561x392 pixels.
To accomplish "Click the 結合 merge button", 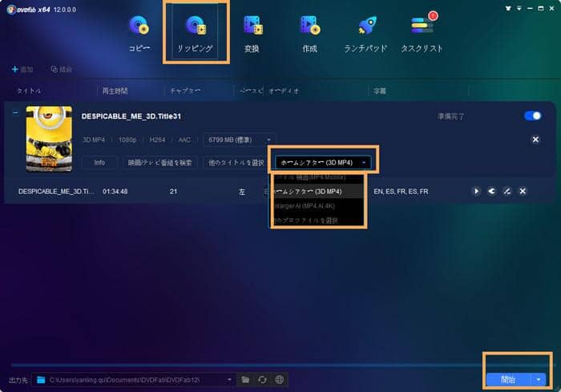I will 62,70.
